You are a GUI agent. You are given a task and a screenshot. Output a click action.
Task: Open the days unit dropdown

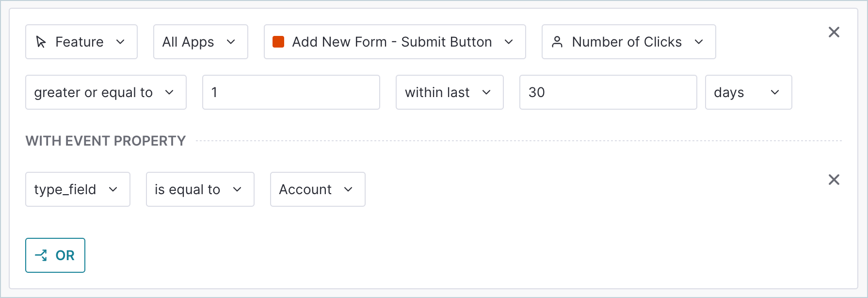click(x=748, y=92)
